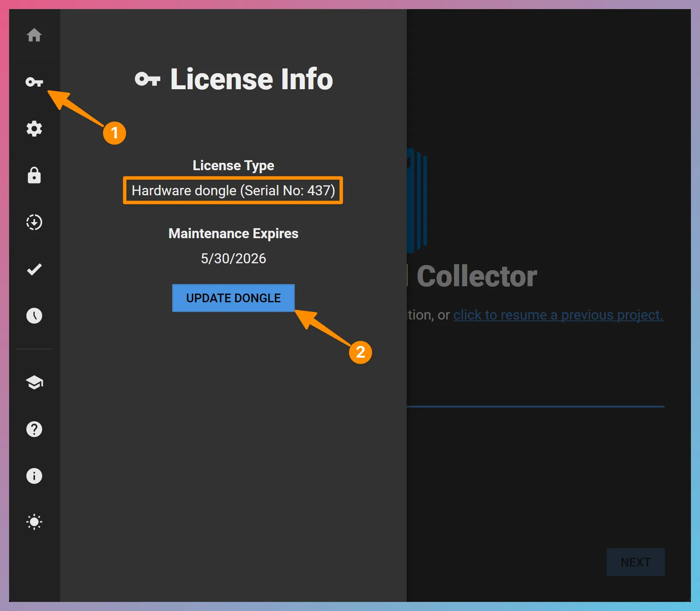Select the Maintenance Expires date text
This screenshot has width=700, height=611.
pyautogui.click(x=233, y=258)
